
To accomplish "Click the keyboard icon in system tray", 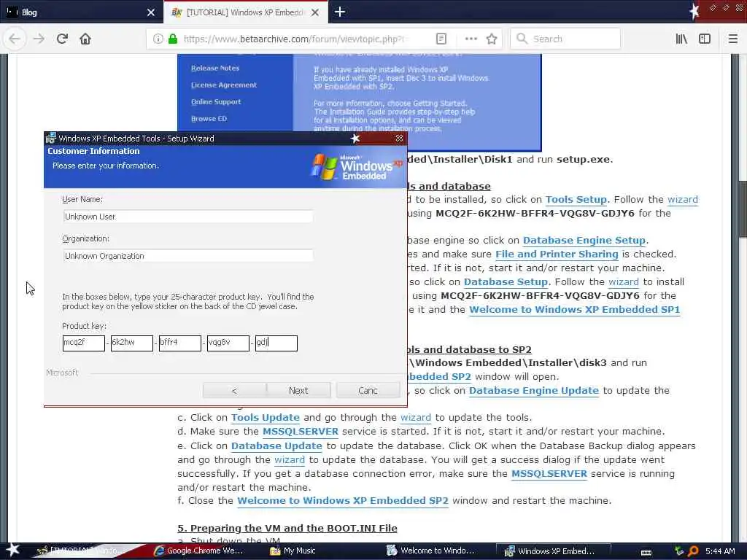I will (x=646, y=551).
